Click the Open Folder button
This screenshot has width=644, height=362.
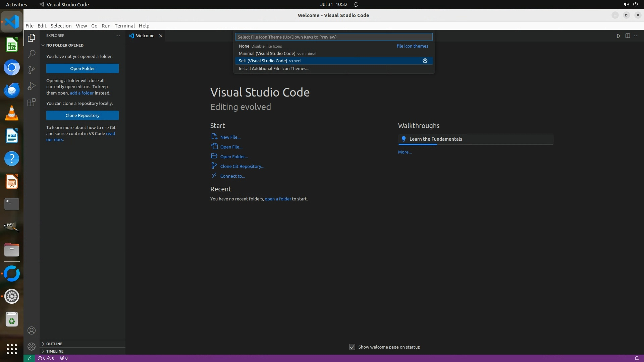coord(83,68)
